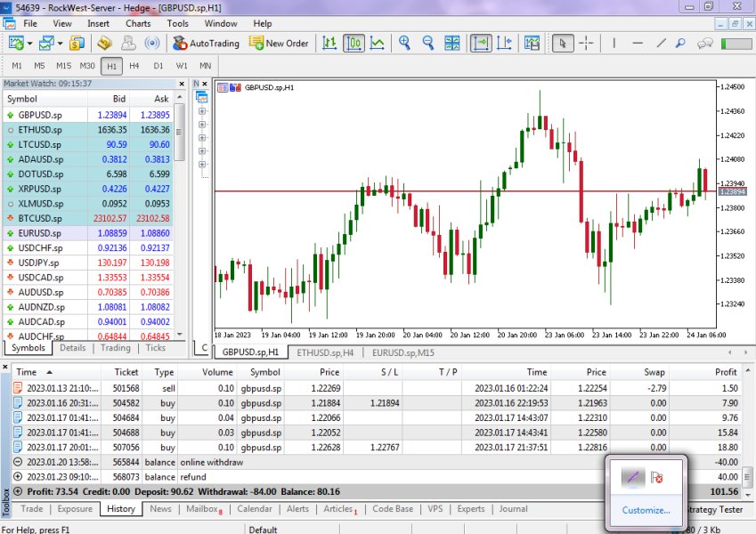Open the Tools menu
756x534 pixels.
[x=178, y=23]
